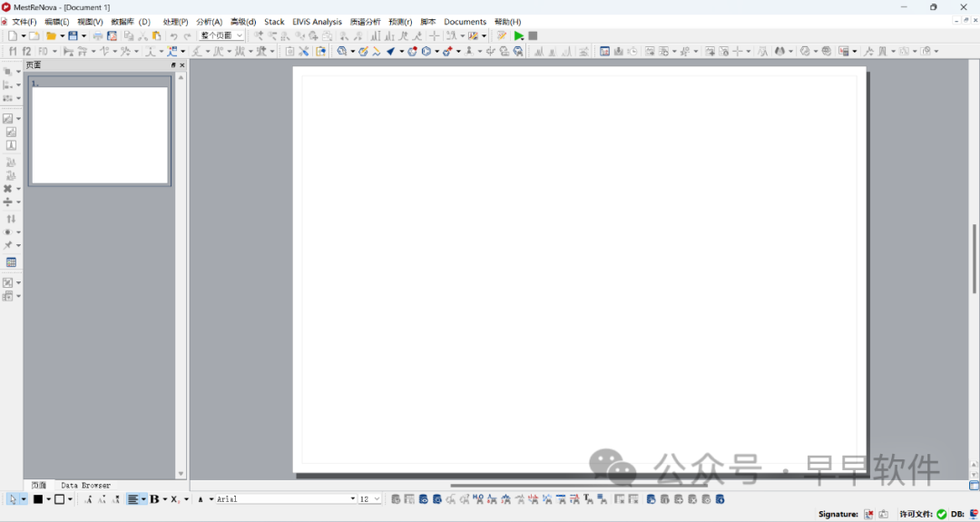Click the table icon in left sidebar
980x522 pixels.
click(x=11, y=262)
